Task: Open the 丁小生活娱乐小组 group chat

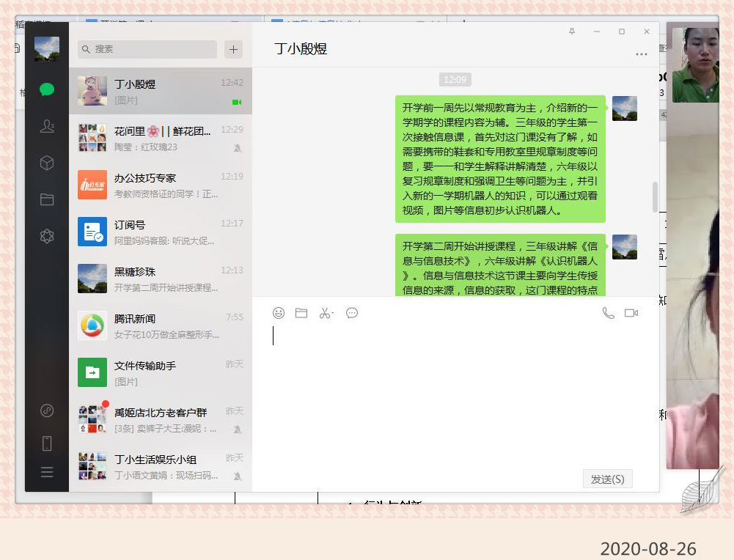Action: 161,466
